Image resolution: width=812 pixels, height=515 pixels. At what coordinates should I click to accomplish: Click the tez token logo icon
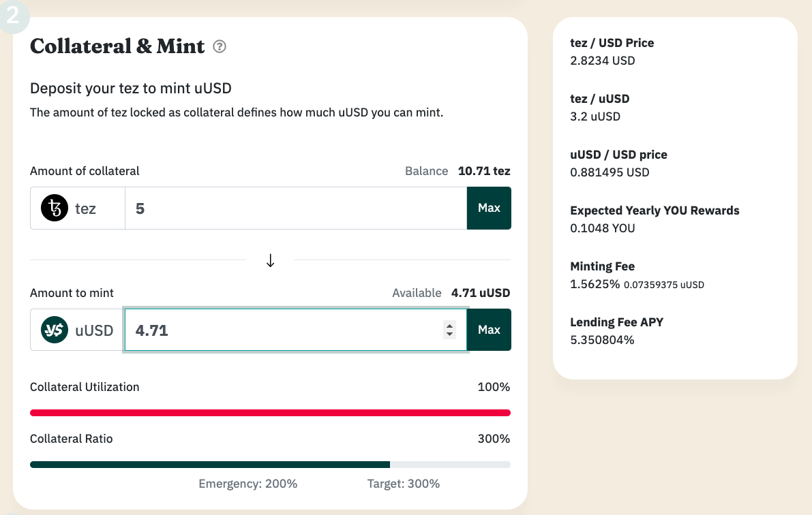click(x=55, y=208)
